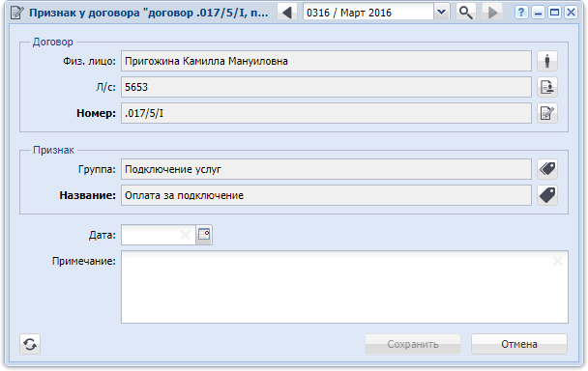The height and width of the screenshot is (371, 588).
Task: Open the calendar picker for Дата
Action: pyautogui.click(x=204, y=235)
